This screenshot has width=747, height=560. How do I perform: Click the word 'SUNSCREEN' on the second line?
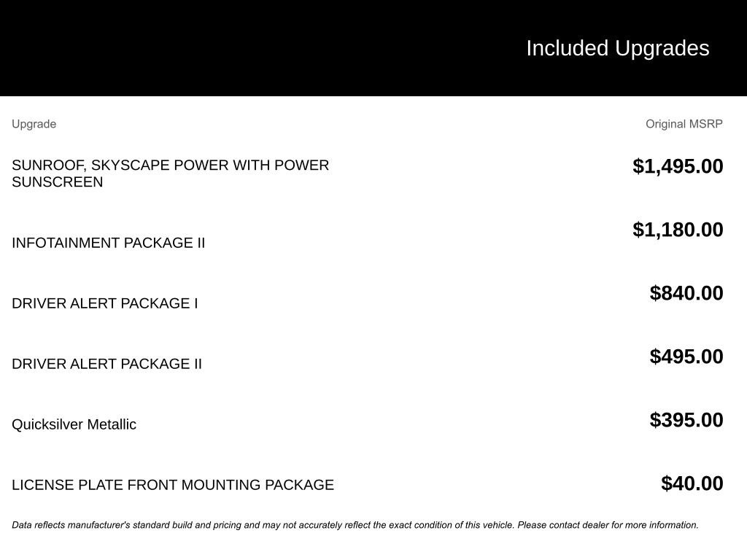[57, 182]
